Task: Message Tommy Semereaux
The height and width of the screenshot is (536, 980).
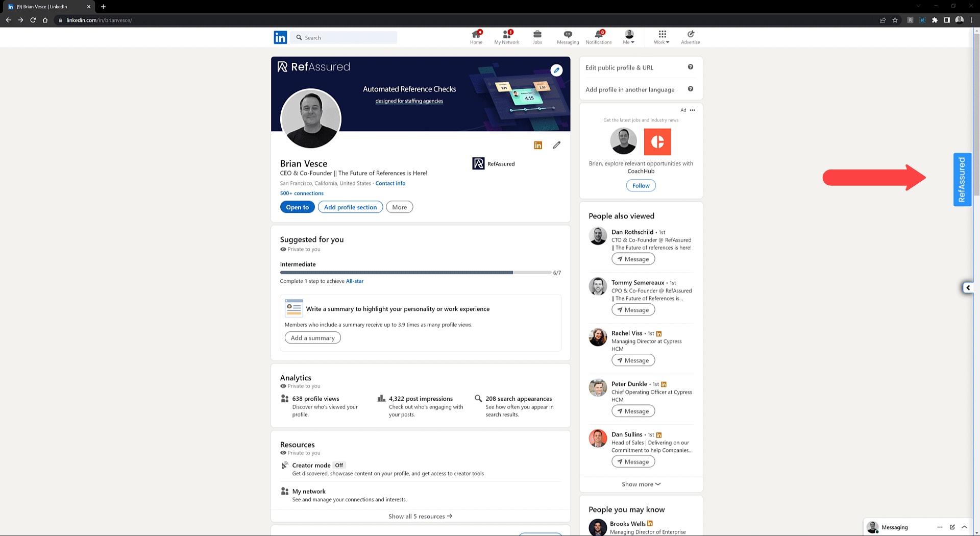Action: [x=633, y=310]
